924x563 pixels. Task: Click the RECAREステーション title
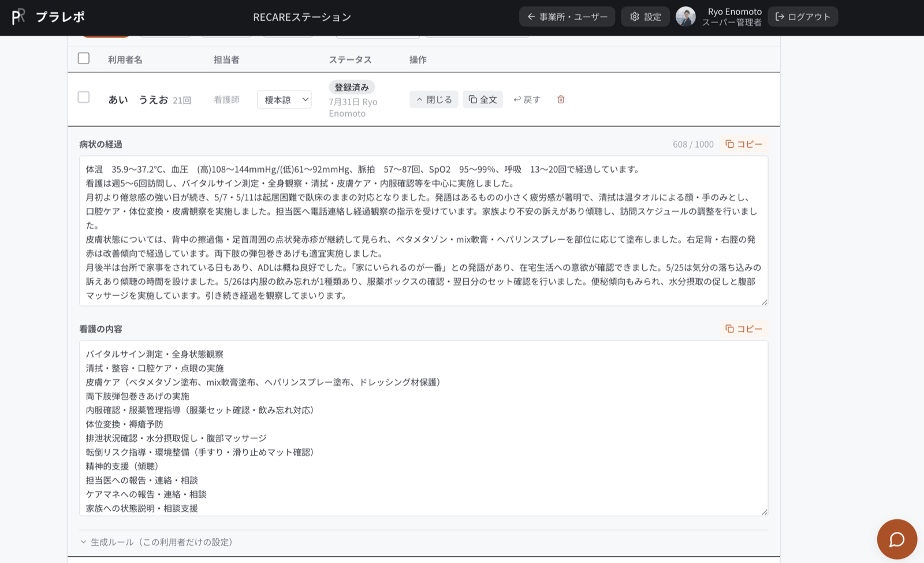point(302,17)
